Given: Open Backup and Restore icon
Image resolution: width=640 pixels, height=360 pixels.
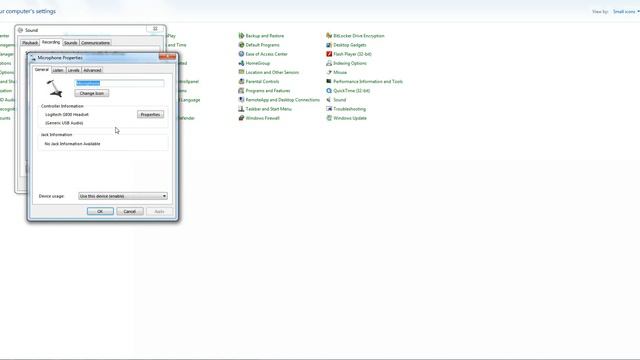Looking at the screenshot, I should point(241,36).
